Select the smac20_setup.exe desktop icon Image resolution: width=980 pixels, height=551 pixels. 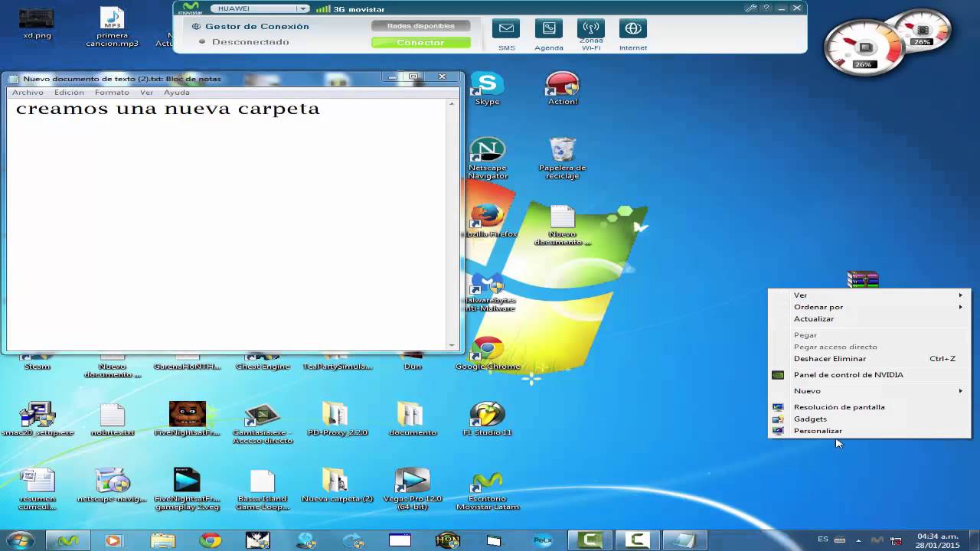[37, 419]
